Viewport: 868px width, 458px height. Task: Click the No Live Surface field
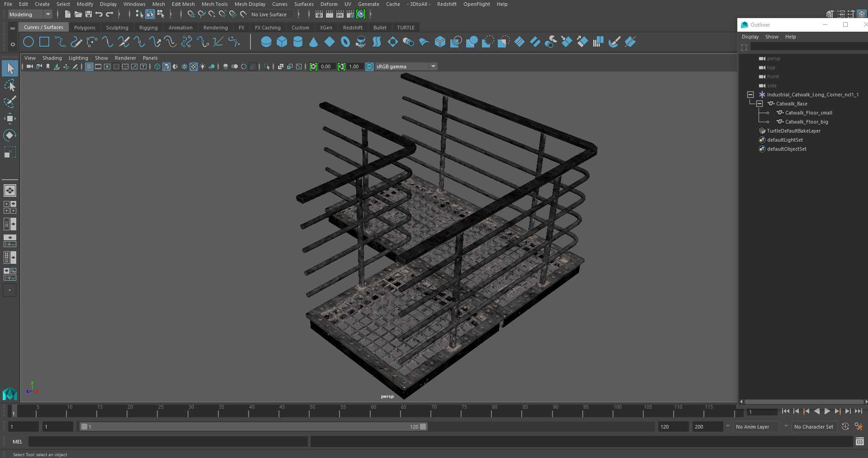tap(271, 14)
